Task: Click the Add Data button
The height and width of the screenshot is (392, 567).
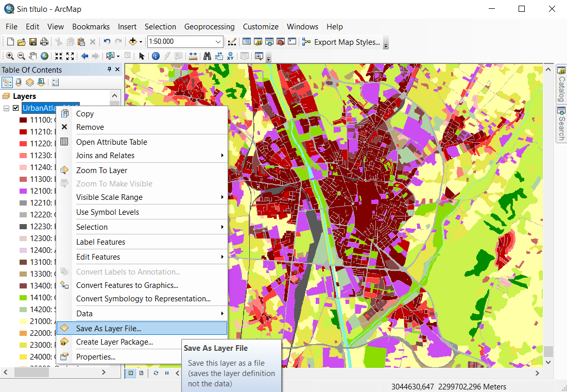Action: pyautogui.click(x=133, y=42)
